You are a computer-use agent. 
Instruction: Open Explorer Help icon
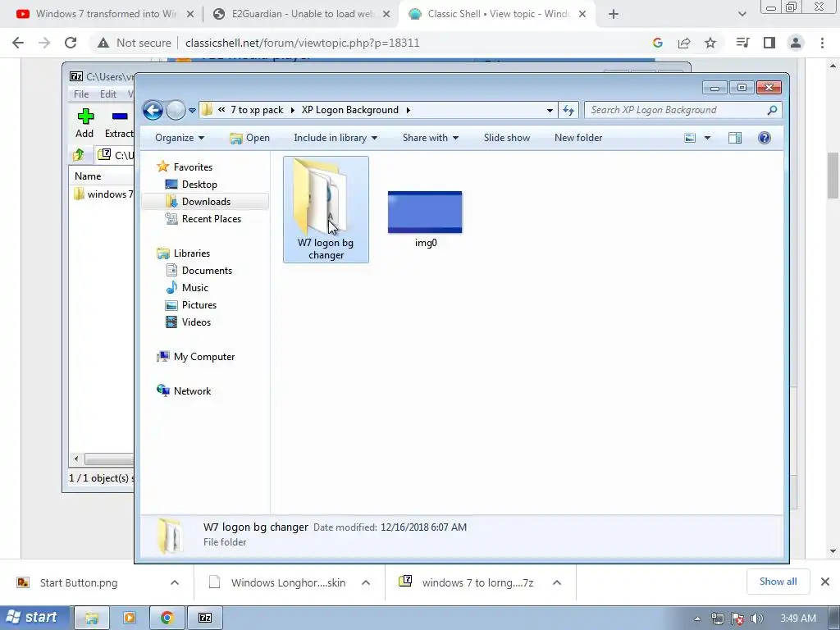765,138
